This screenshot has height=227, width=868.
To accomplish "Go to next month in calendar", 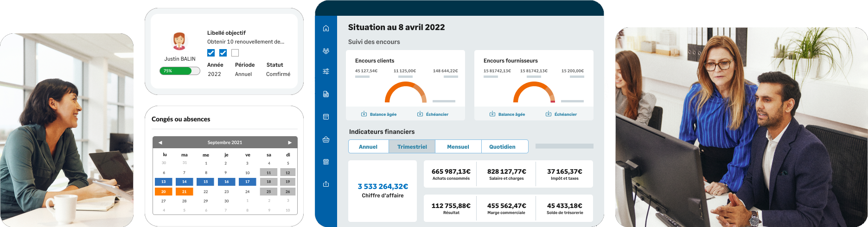I will (x=290, y=143).
